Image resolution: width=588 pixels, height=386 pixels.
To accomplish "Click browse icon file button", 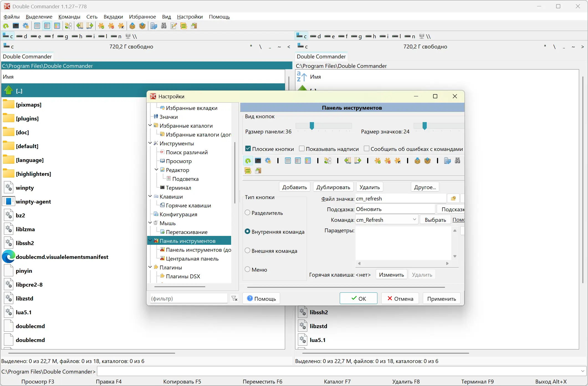I will point(453,199).
